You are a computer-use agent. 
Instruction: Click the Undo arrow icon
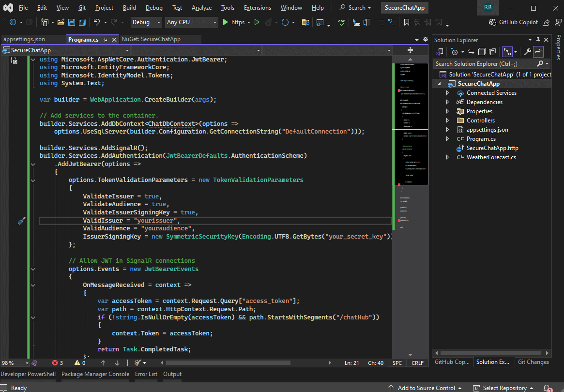click(96, 22)
